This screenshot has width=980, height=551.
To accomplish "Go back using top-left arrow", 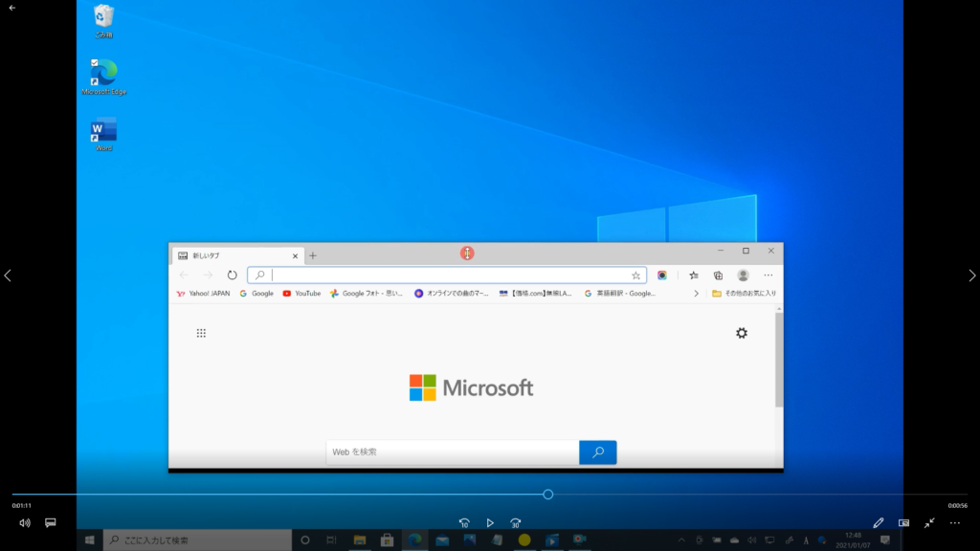I will [x=11, y=8].
